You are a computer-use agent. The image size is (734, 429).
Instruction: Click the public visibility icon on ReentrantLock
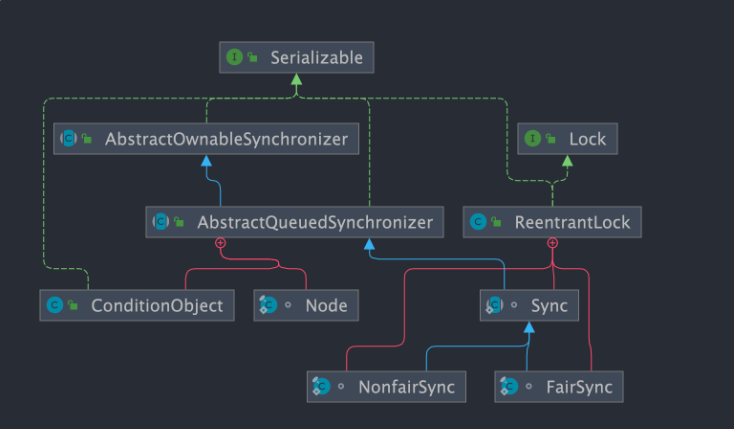point(497,222)
